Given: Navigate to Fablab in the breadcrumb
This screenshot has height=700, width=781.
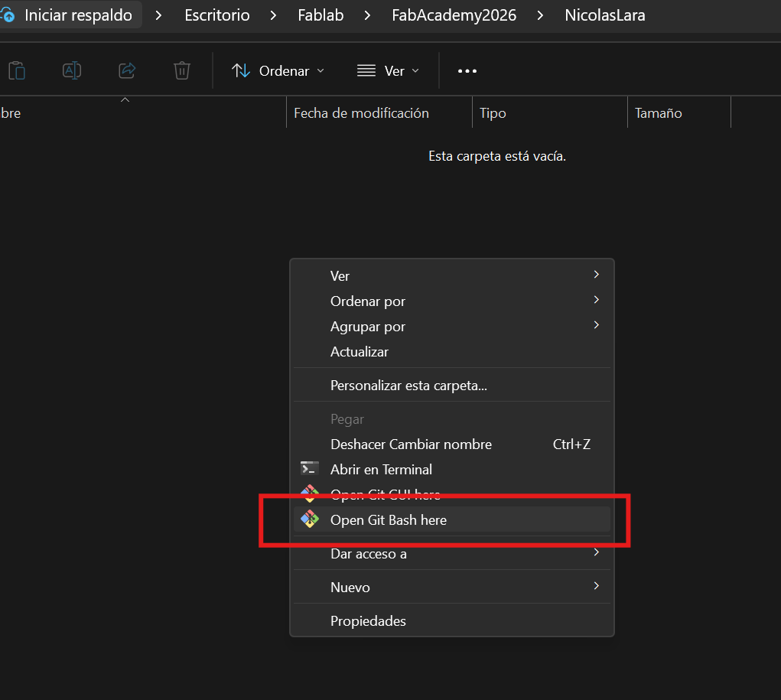Looking at the screenshot, I should coord(321,15).
